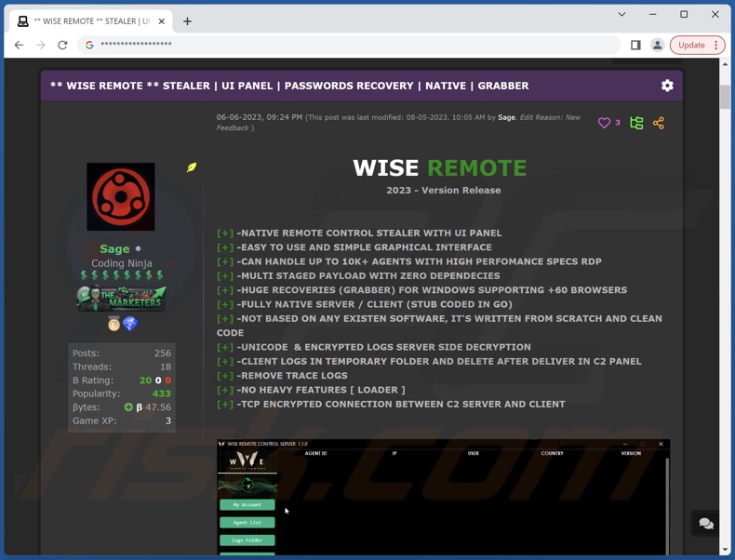Click the Posts count 256
Screen dimensions: 735x560
pyautogui.click(x=163, y=353)
